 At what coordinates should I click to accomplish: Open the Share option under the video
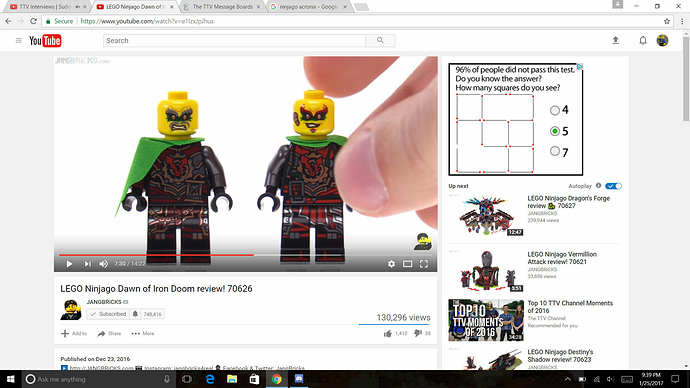pos(109,333)
